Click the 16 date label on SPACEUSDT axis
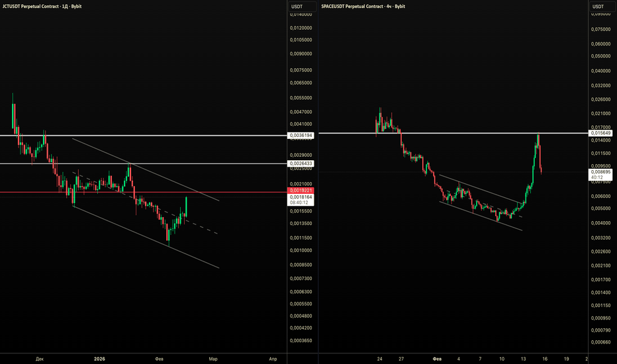617x364 pixels. click(x=545, y=359)
